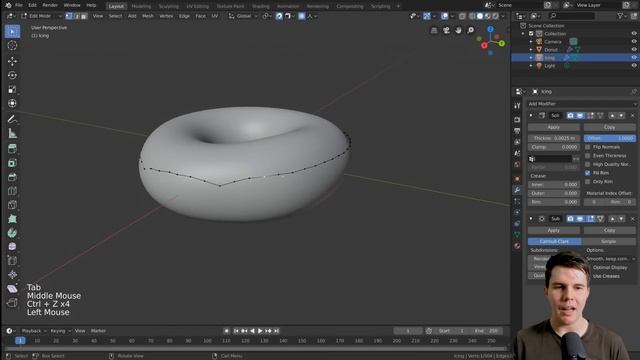Open the Playback dropdown in timeline
This screenshot has height=360, width=640.
tap(33, 331)
